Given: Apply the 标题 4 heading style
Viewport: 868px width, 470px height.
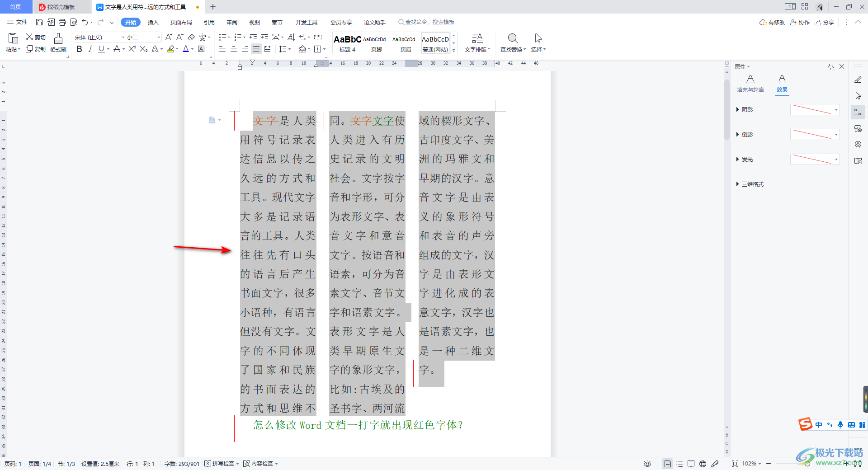Looking at the screenshot, I should (x=347, y=43).
